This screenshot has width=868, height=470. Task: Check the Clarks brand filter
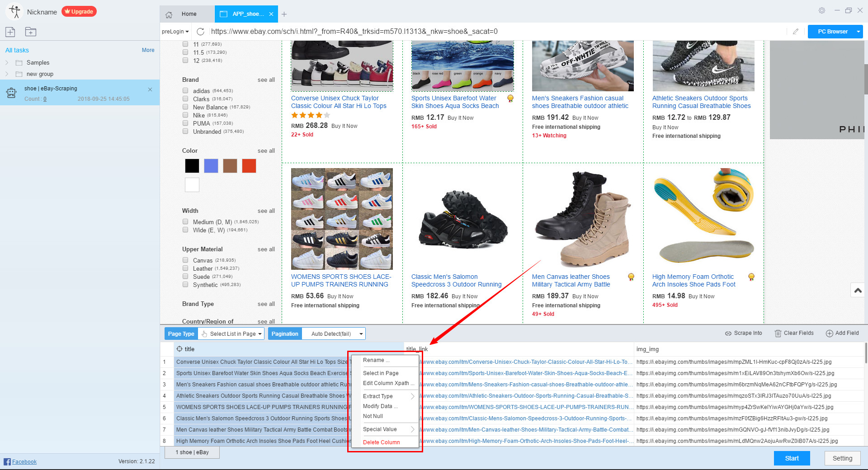[x=185, y=99]
